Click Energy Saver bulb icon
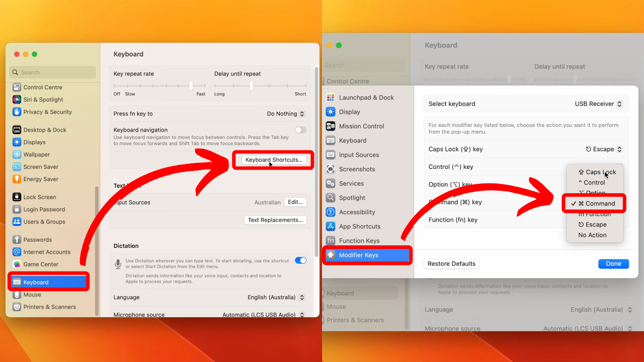The height and width of the screenshot is (362, 644). tap(17, 179)
